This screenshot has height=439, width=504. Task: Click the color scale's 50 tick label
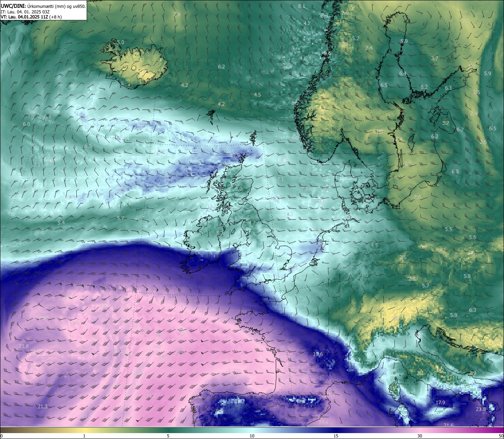tap(500, 436)
